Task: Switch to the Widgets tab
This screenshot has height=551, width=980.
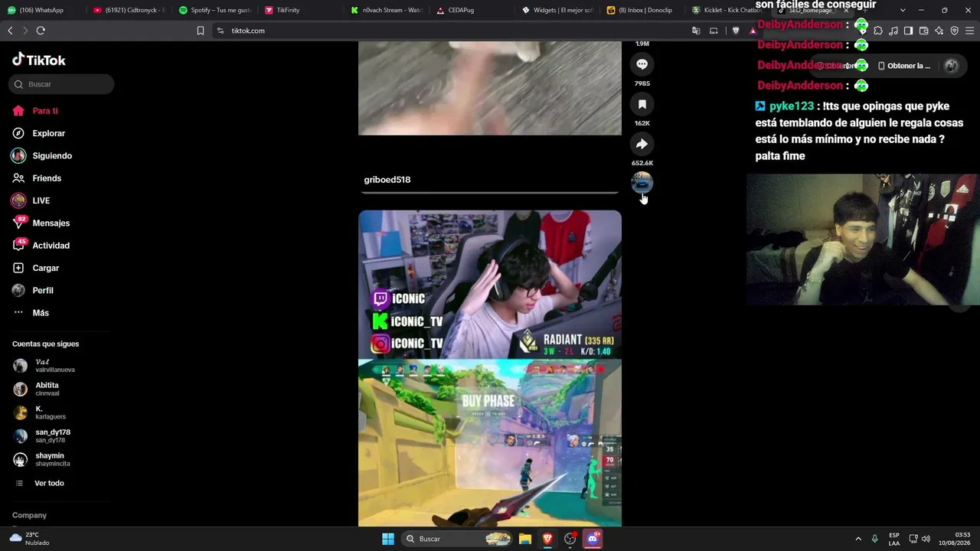Action: (557, 10)
